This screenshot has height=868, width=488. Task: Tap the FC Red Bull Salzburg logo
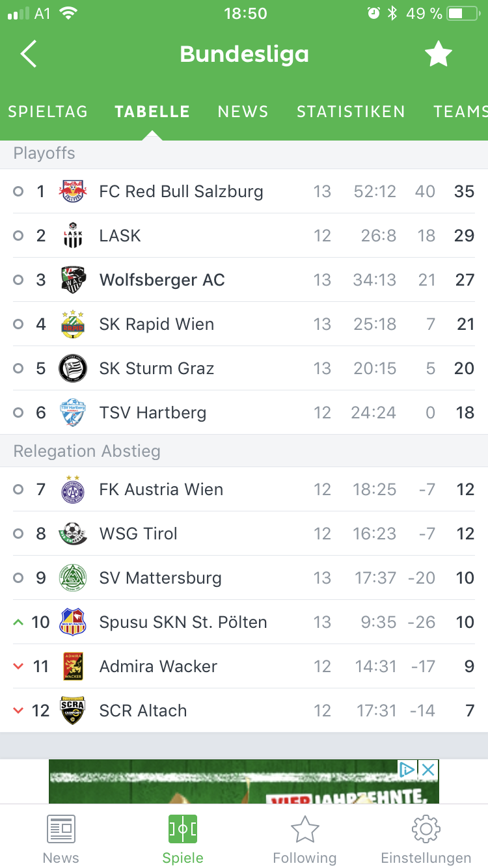[73, 191]
